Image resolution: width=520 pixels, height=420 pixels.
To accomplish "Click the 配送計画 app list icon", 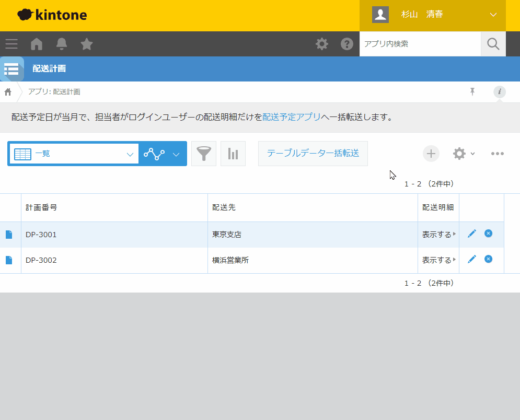I will (x=11, y=69).
